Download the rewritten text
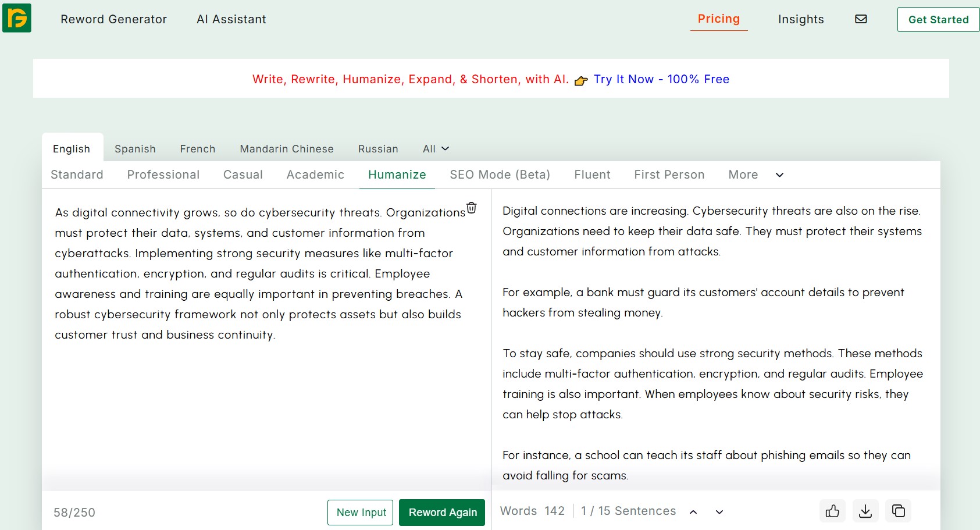The width and height of the screenshot is (980, 530). pyautogui.click(x=865, y=511)
